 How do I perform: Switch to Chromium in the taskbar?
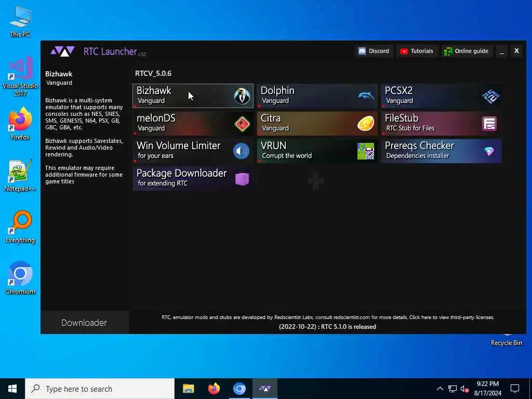[239, 389]
